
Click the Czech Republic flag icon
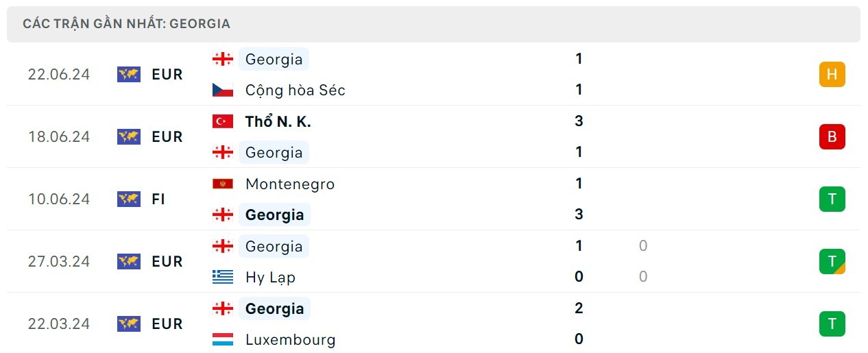pyautogui.click(x=223, y=90)
